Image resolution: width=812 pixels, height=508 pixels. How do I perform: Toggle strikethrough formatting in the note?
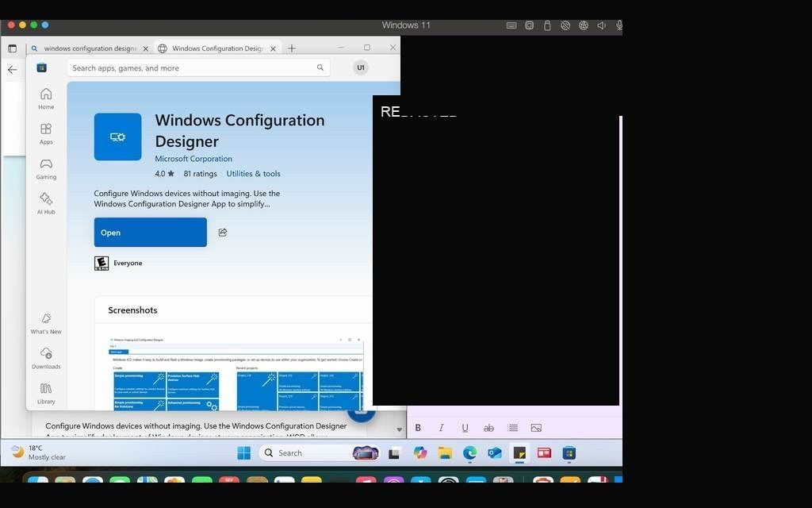pos(488,428)
